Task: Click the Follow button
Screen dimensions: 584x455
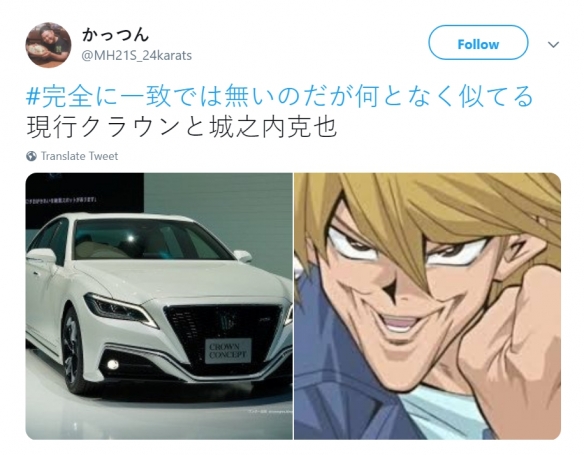Action: click(478, 43)
